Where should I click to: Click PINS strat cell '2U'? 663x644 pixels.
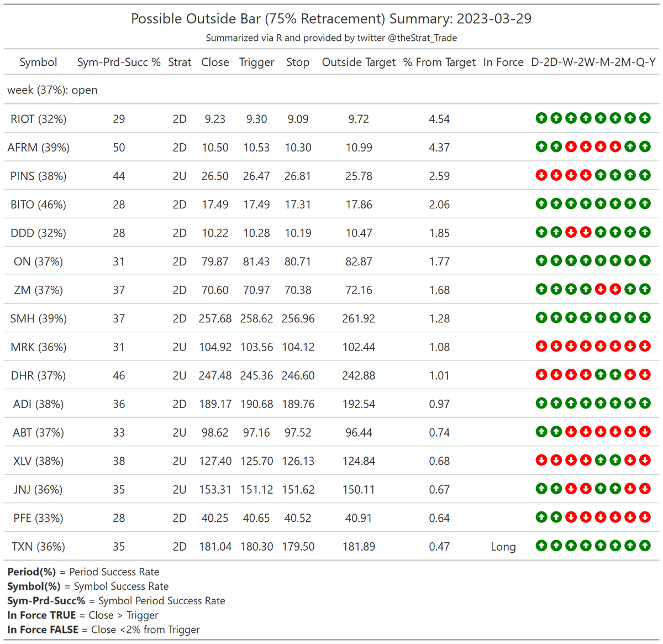[180, 176]
